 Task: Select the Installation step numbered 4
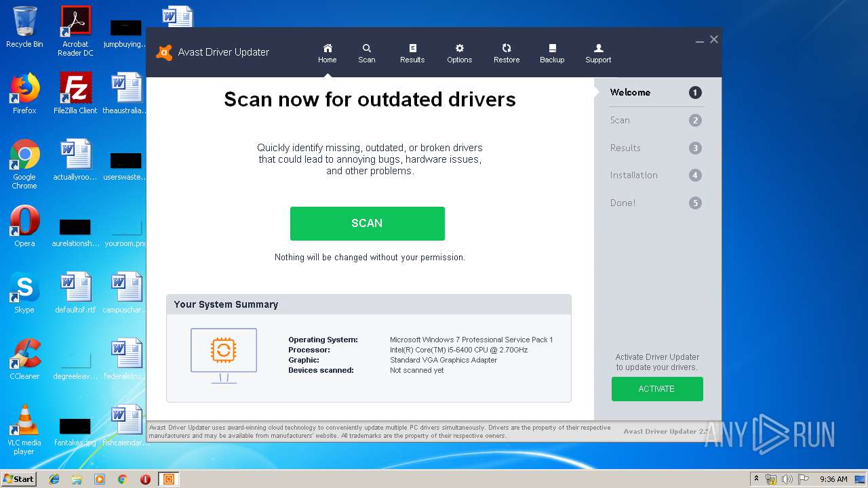(x=656, y=175)
